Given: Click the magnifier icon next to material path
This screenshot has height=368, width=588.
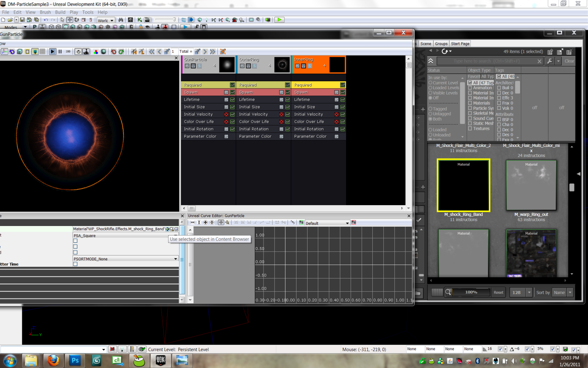Looking at the screenshot, I should click(x=172, y=229).
